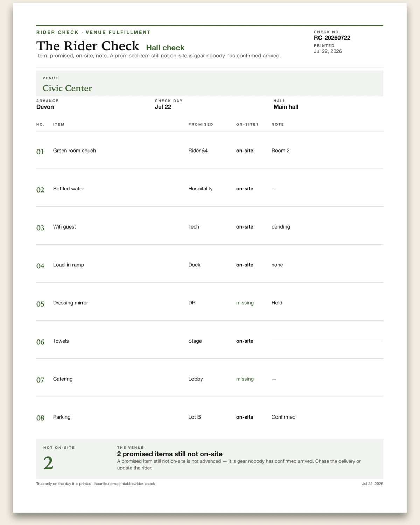Viewport: 420px width, 525px height.
Task: Click the 'RIDER CHECK · VENUE FULFILLMENT' header label
Action: coord(93,32)
